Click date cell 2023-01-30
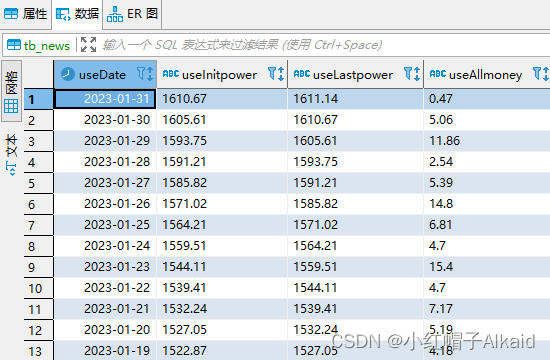 coord(105,120)
